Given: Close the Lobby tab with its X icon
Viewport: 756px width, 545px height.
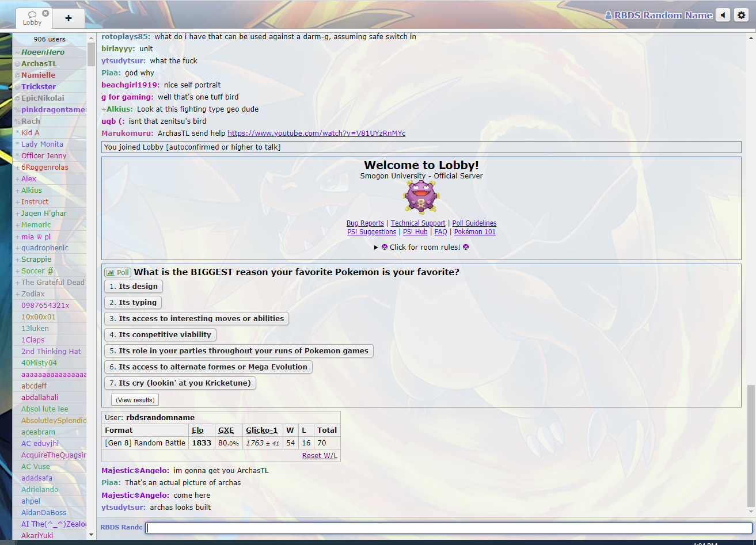Looking at the screenshot, I should [45, 13].
